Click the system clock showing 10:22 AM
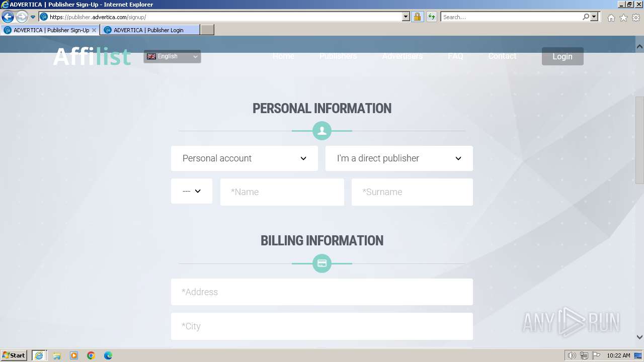The width and height of the screenshot is (644, 362). pyautogui.click(x=618, y=355)
